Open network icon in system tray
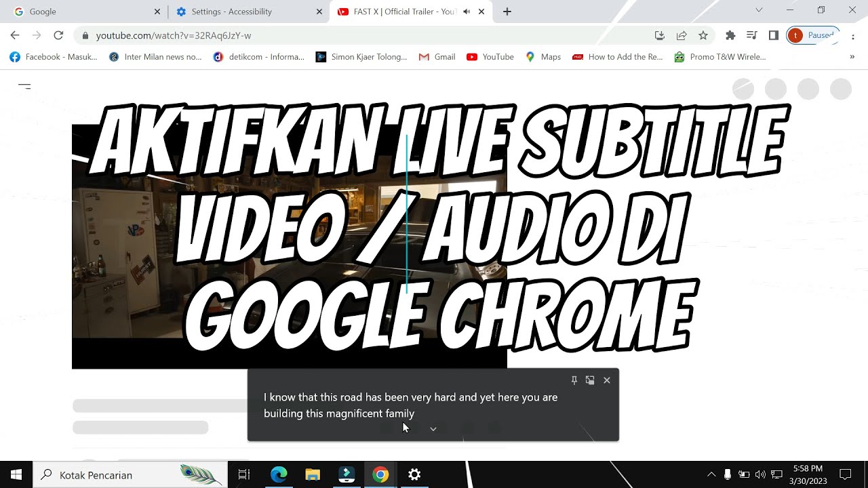The height and width of the screenshot is (488, 868). [x=777, y=474]
